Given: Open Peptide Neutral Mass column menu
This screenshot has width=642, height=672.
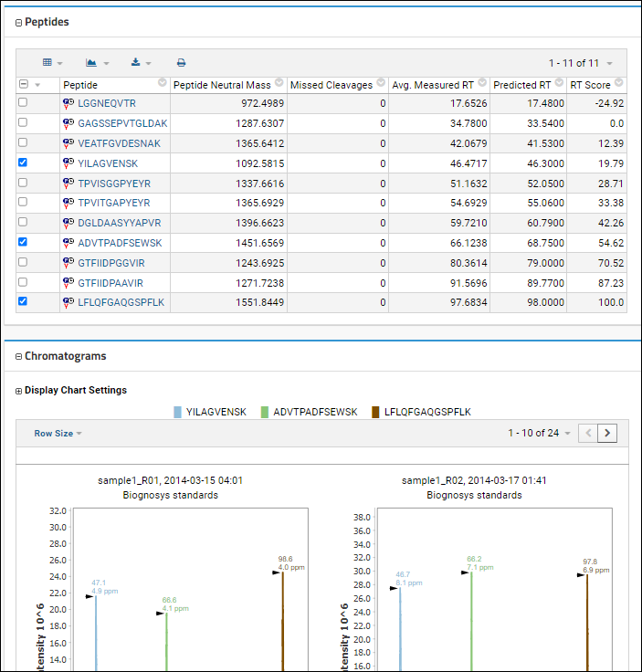Looking at the screenshot, I should tap(279, 82).
